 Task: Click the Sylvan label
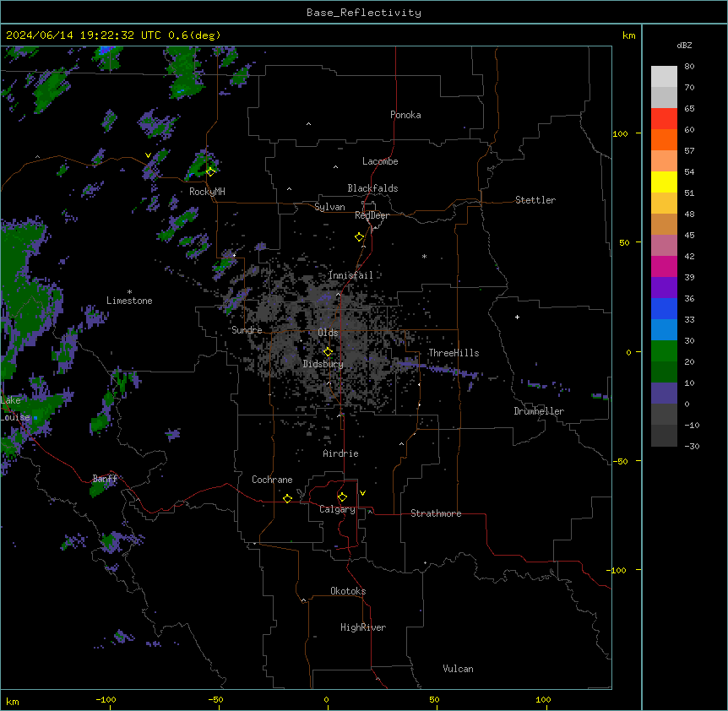(x=329, y=207)
